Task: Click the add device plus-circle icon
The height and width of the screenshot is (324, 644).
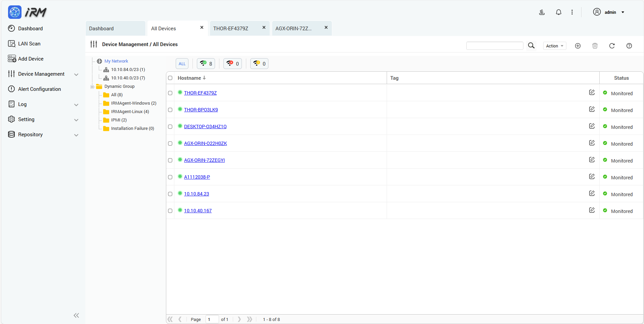Action: pyautogui.click(x=578, y=46)
